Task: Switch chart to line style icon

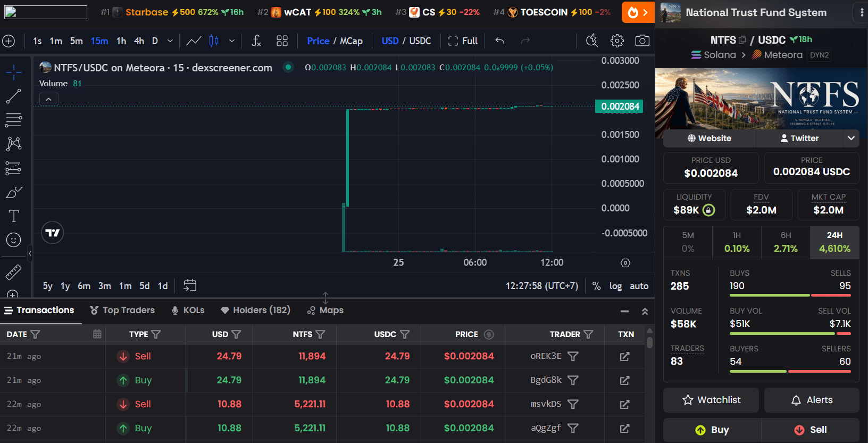Action: coord(194,41)
